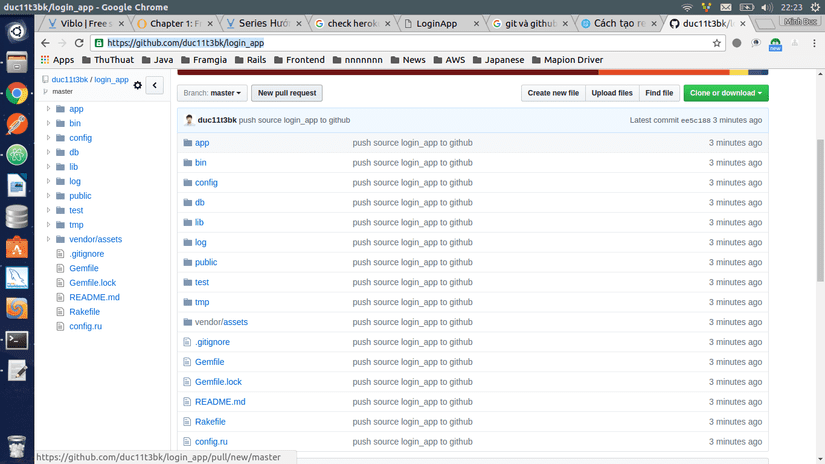Open a new tab button
825x464 pixels.
click(x=764, y=24)
